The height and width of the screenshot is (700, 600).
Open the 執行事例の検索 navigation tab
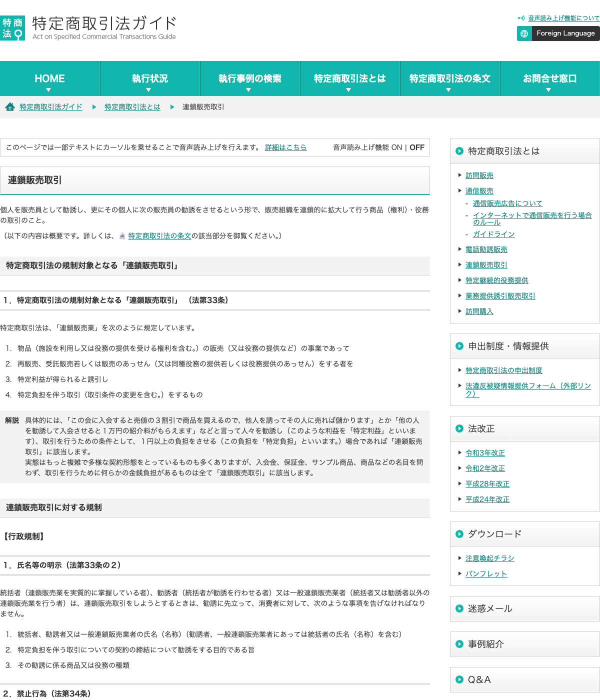click(x=250, y=78)
